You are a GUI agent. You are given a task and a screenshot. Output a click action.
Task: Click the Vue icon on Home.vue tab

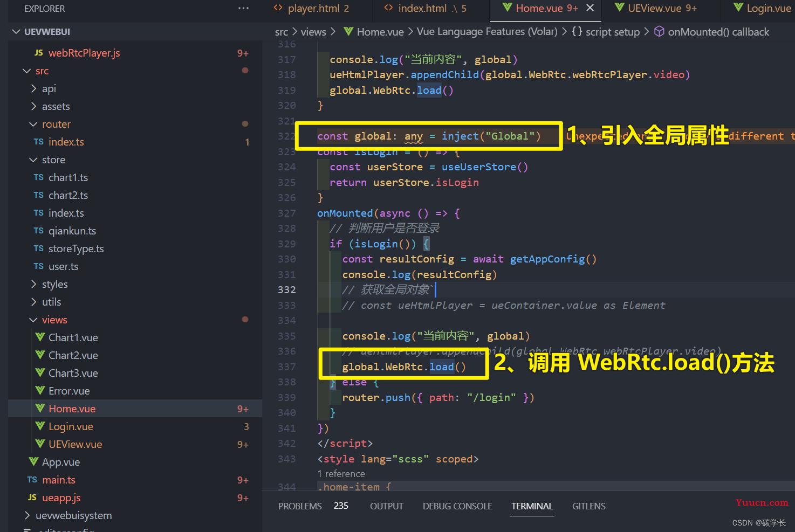click(507, 8)
